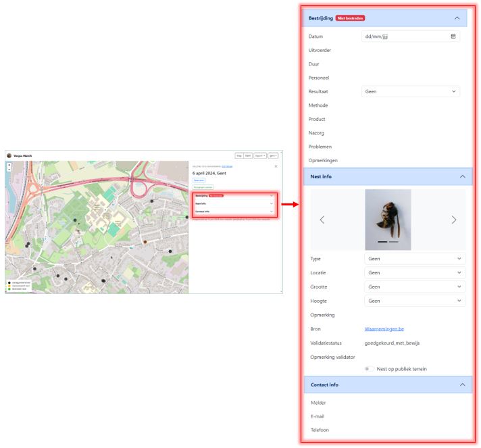Open the Export menu
Image resolution: width=481 pixels, height=448 pixels.
point(259,155)
